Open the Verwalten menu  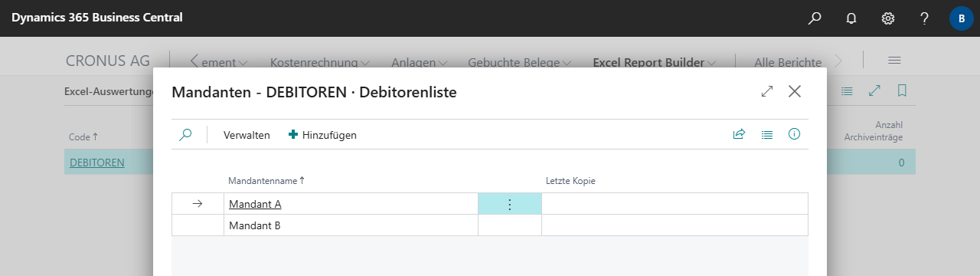247,135
